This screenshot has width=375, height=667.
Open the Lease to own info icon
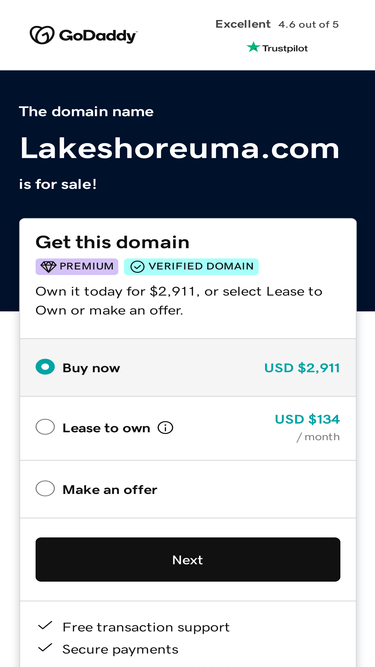point(165,428)
